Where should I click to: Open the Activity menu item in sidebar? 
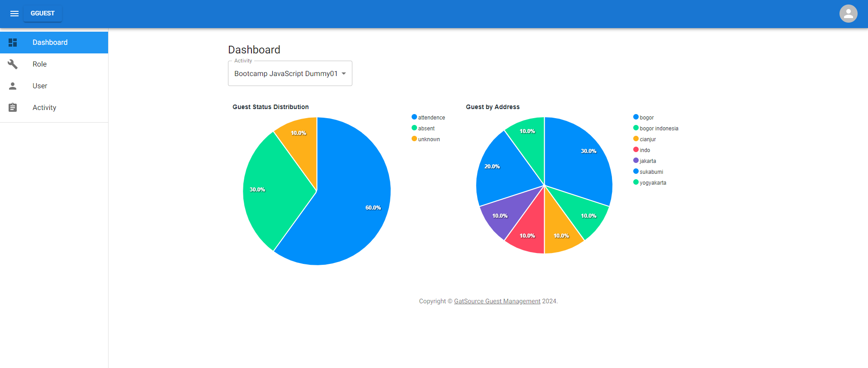tap(54, 108)
